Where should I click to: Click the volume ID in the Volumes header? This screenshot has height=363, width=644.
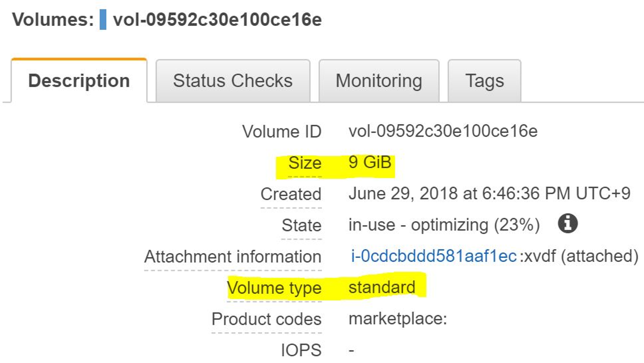pos(217,21)
